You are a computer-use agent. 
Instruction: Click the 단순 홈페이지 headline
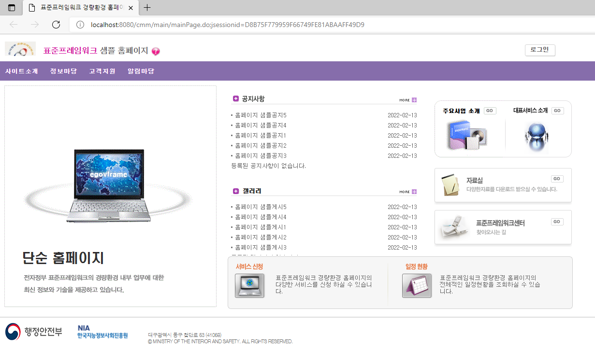(63, 258)
